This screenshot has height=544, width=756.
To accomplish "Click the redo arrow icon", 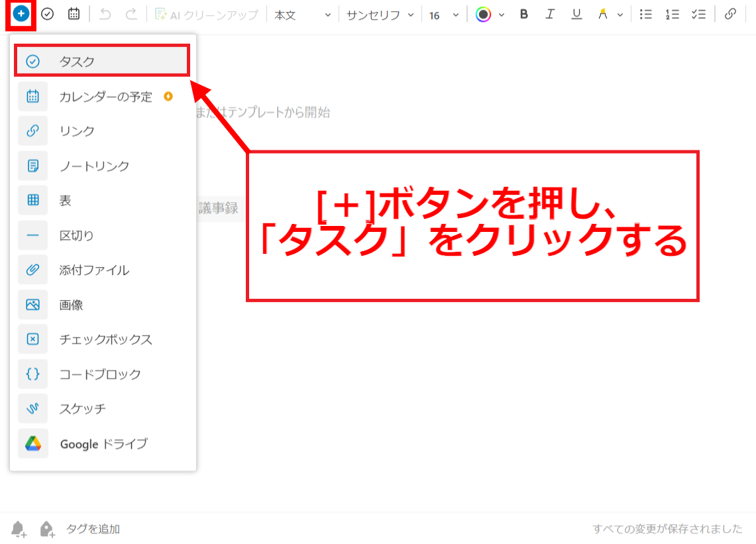I will tap(131, 13).
